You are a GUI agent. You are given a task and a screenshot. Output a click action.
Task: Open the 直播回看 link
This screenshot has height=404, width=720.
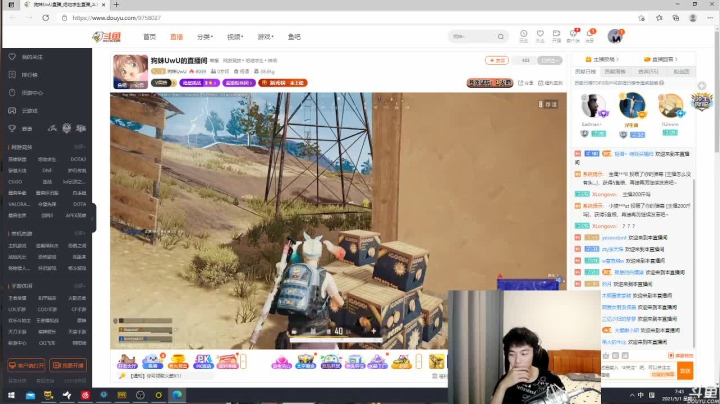[661, 59]
